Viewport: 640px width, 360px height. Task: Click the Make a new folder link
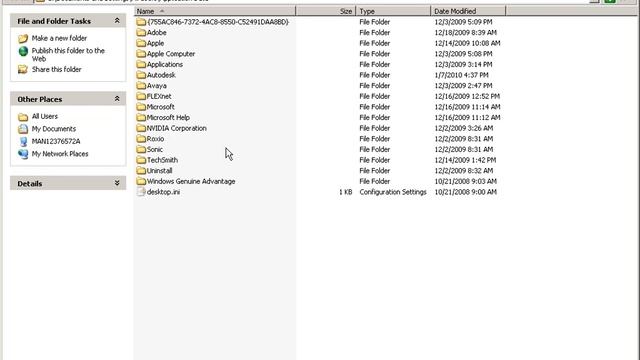pos(60,38)
